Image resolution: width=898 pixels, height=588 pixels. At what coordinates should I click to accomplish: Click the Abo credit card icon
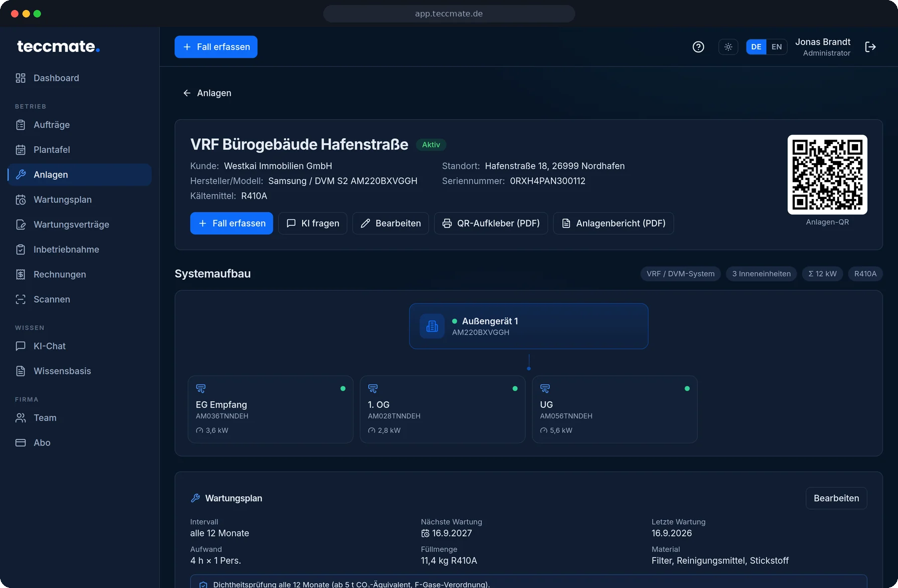coord(20,443)
